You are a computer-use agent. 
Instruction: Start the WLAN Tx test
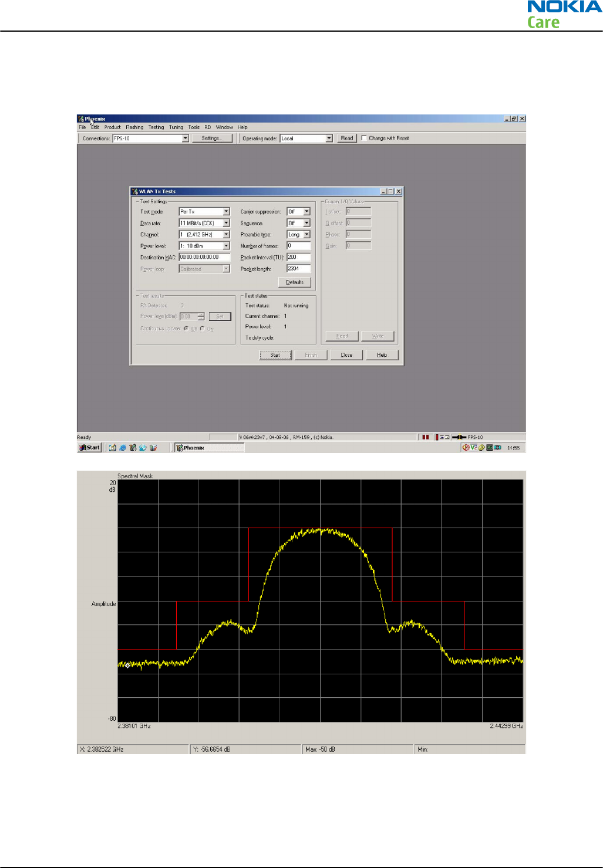[x=275, y=355]
